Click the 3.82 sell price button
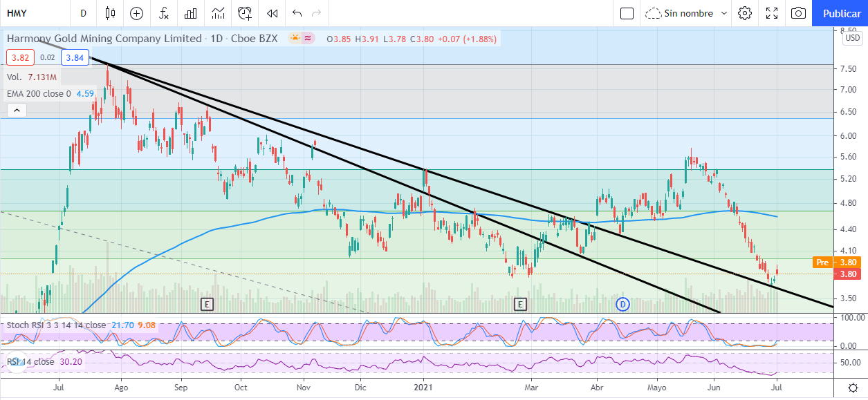 (x=19, y=58)
